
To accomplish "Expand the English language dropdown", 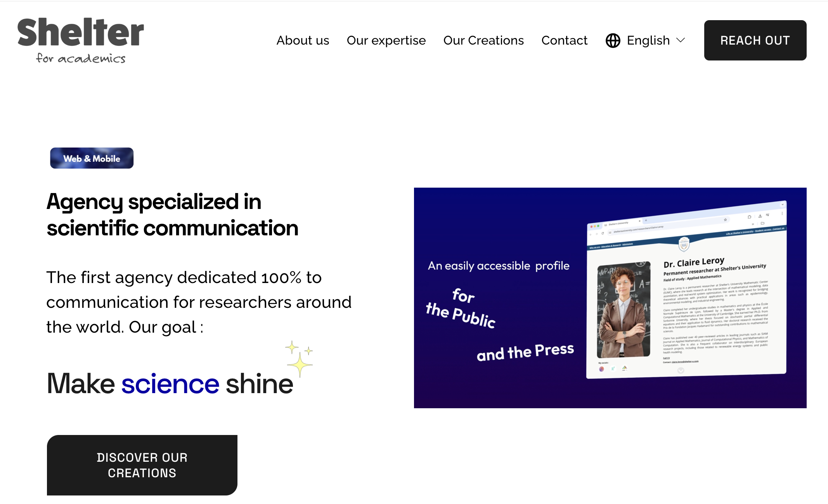I will point(648,40).
